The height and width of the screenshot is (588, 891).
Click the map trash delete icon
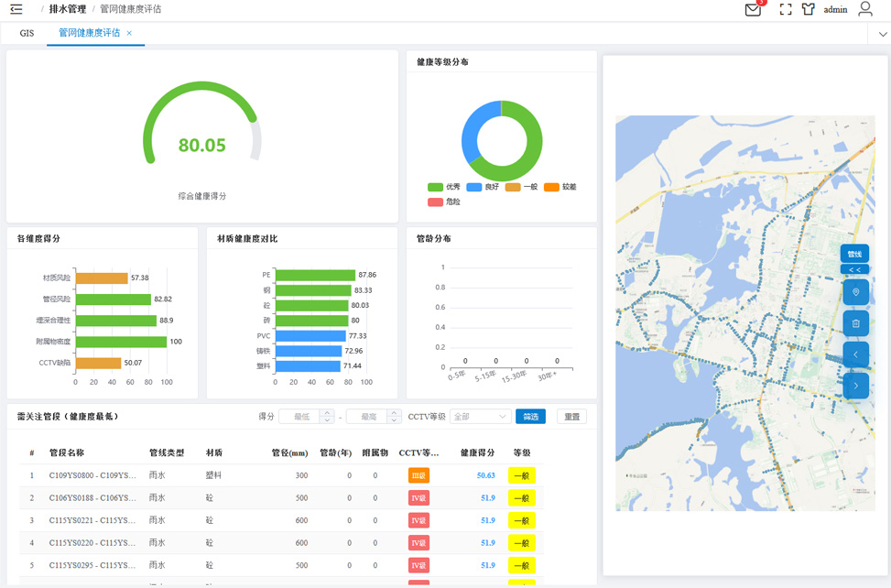coord(855,323)
